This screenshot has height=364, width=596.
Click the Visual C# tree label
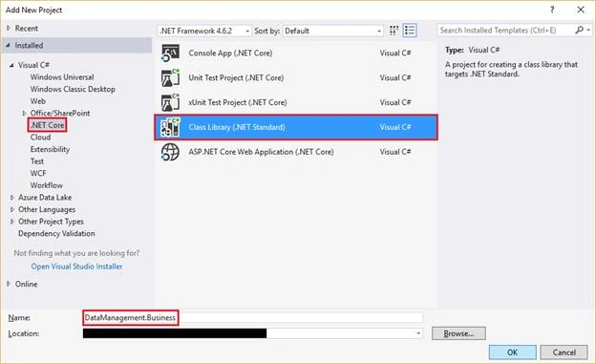33,65
